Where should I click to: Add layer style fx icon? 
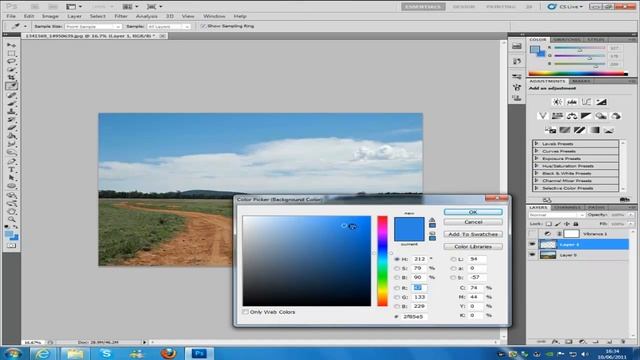(555, 342)
